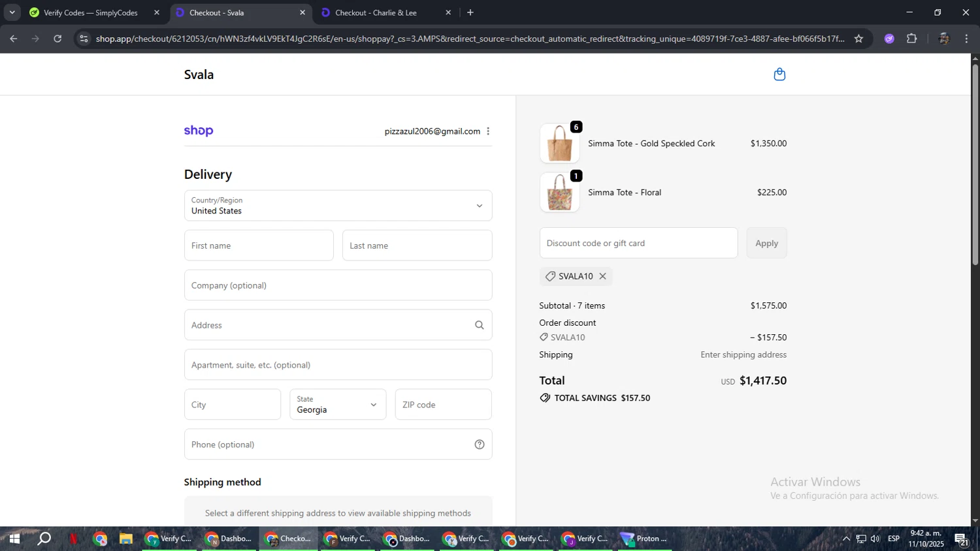Go forward in browser history
This screenshot has width=980, height=551.
[35, 39]
